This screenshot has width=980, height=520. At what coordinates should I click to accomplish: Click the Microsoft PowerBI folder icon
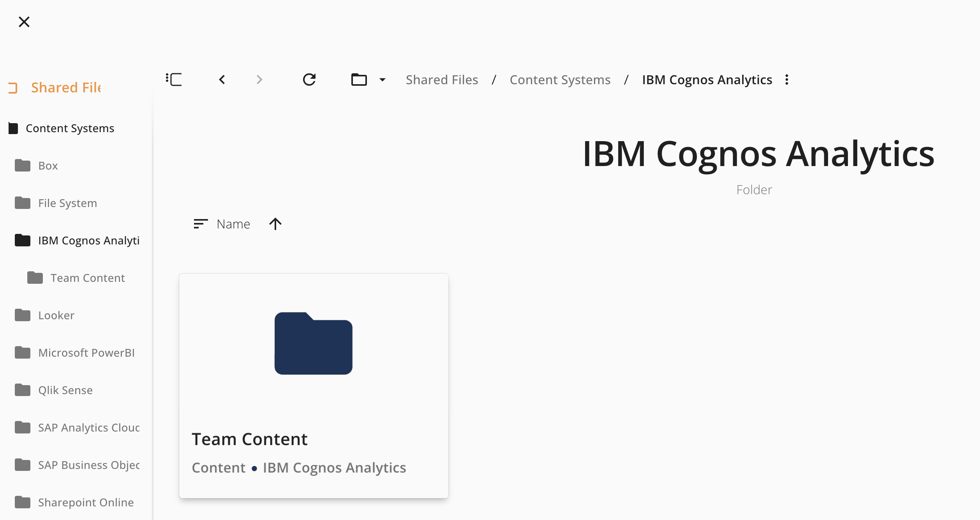23,352
